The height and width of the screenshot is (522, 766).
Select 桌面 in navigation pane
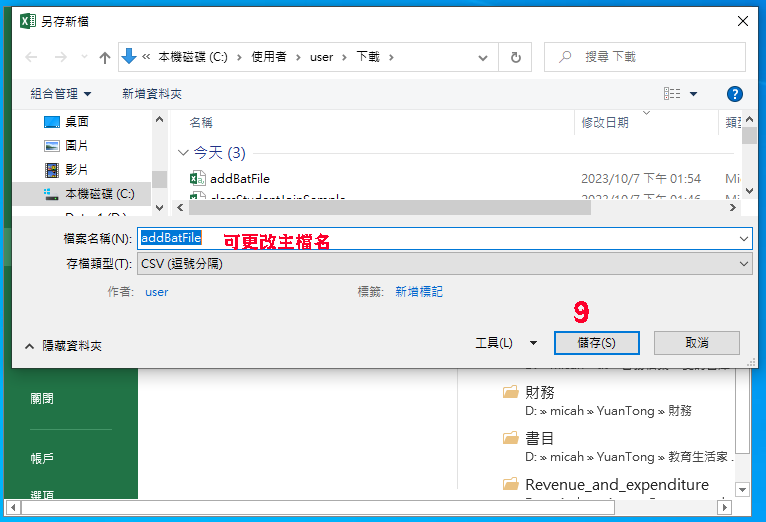[x=77, y=122]
